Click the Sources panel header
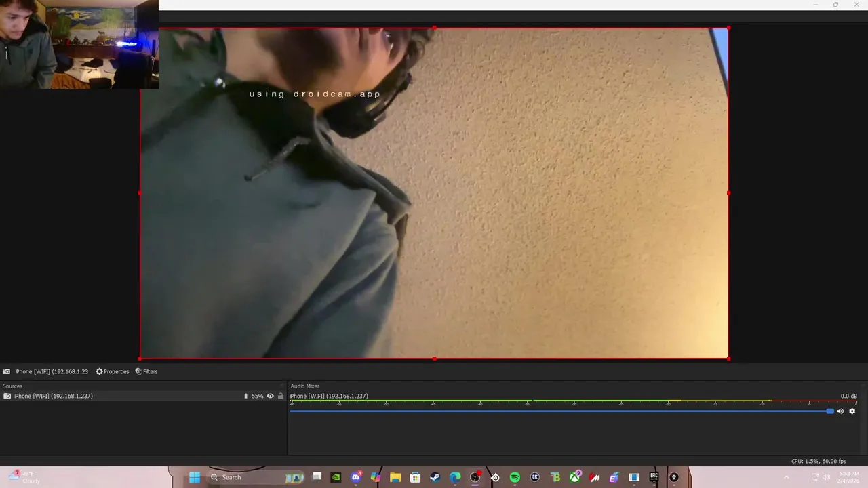868x488 pixels. point(13,386)
